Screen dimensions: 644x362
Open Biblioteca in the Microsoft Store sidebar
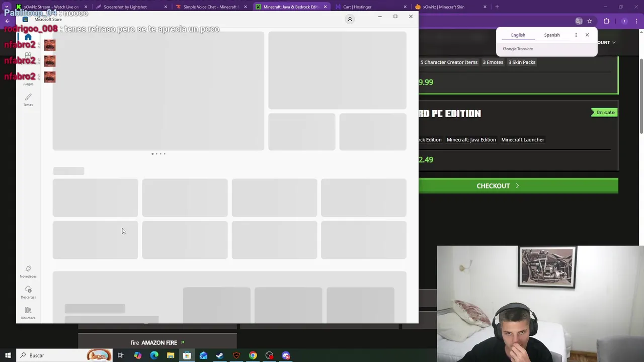click(28, 313)
